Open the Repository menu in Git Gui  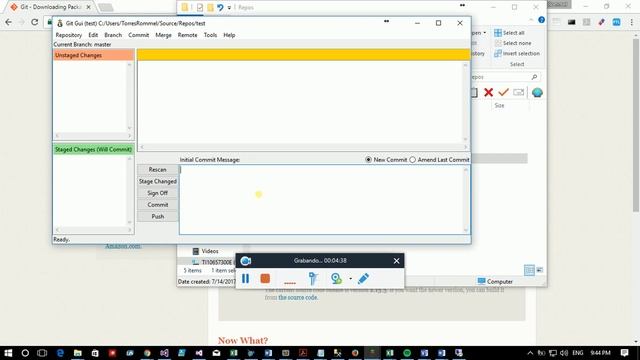tap(69, 35)
